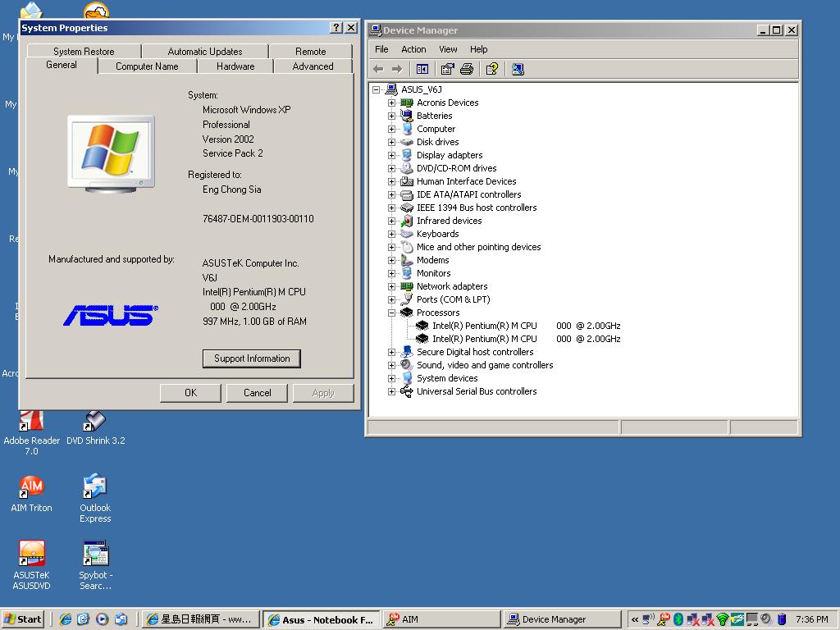The width and height of the screenshot is (840, 630).
Task: Expand the Acronis Devices node
Action: (391, 103)
